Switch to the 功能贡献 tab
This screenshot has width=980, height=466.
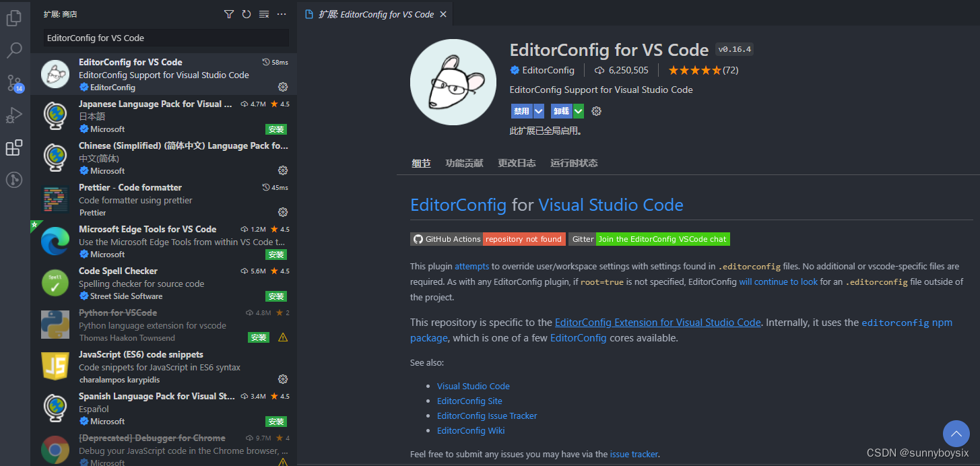463,162
